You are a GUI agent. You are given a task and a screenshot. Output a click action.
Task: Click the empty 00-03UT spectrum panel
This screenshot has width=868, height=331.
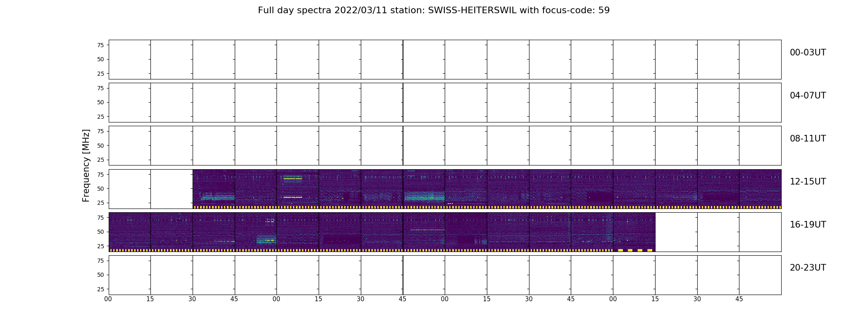pos(445,60)
